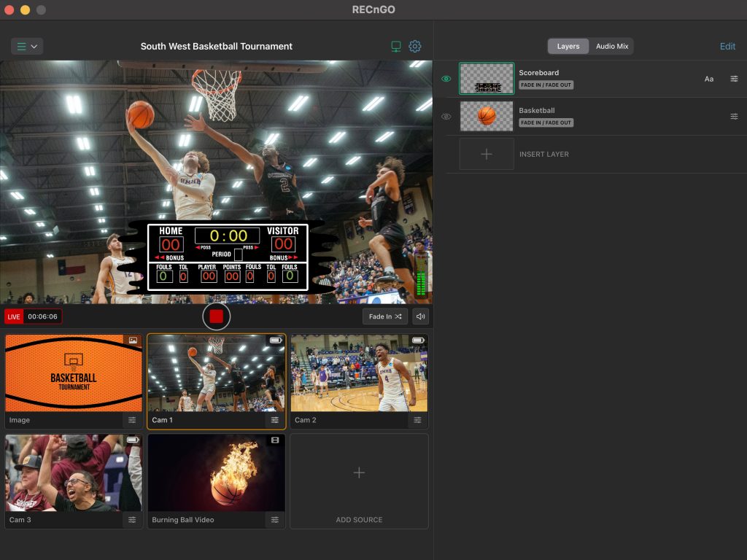
Task: Stop recording with the red button
Action: (216, 316)
